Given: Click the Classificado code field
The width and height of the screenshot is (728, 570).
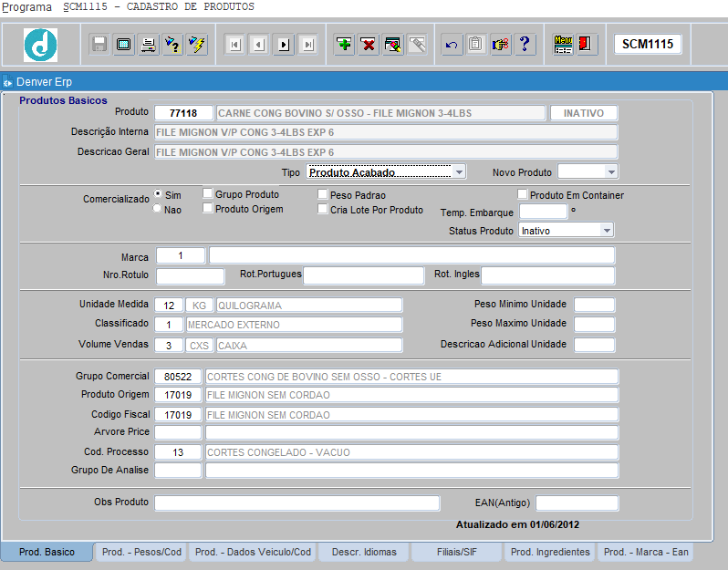Looking at the screenshot, I should coord(169,325).
